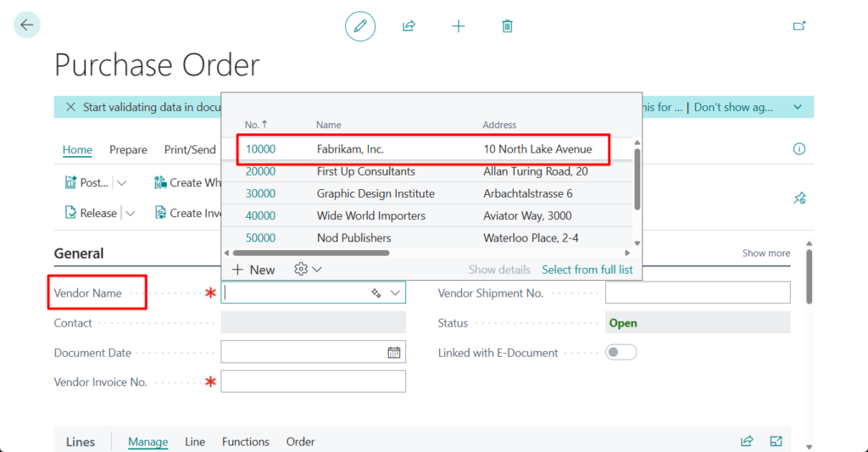The image size is (868, 452).
Task: Open the Post action dropdown arrow
Action: pos(122,182)
